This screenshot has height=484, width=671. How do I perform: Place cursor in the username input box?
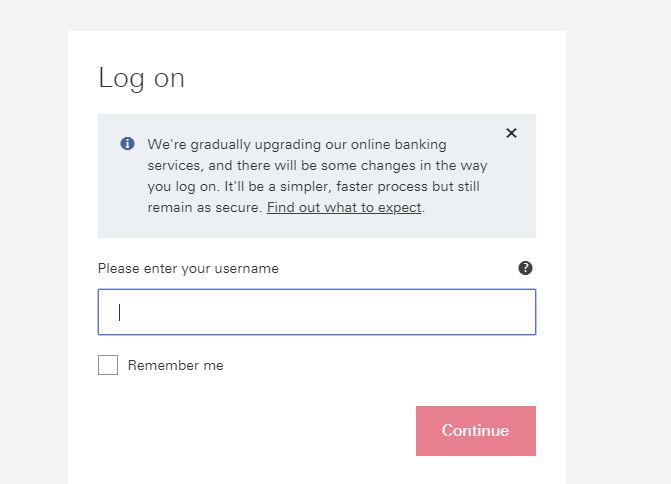click(316, 312)
